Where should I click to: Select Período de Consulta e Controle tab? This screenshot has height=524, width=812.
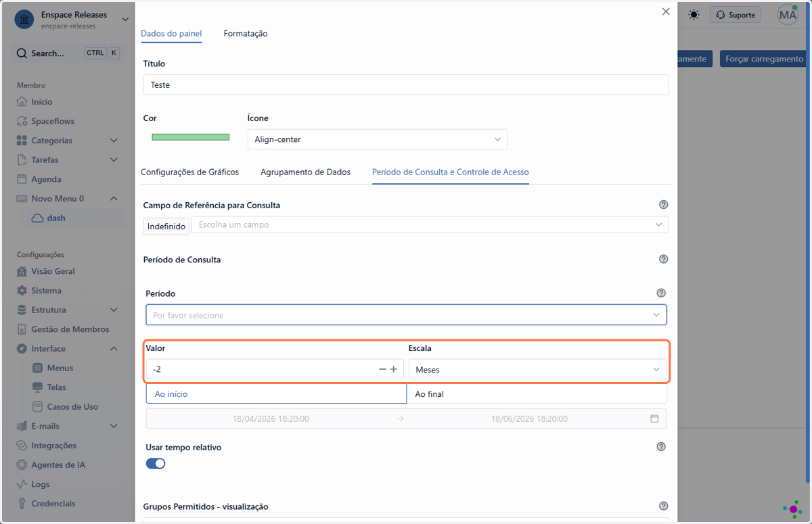point(451,172)
